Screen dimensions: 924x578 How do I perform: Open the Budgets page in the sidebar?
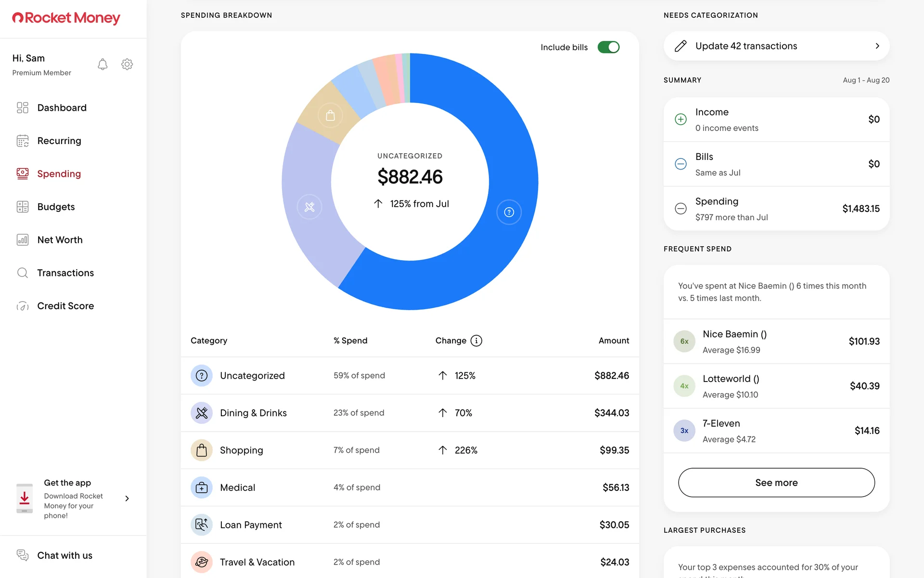pos(56,207)
